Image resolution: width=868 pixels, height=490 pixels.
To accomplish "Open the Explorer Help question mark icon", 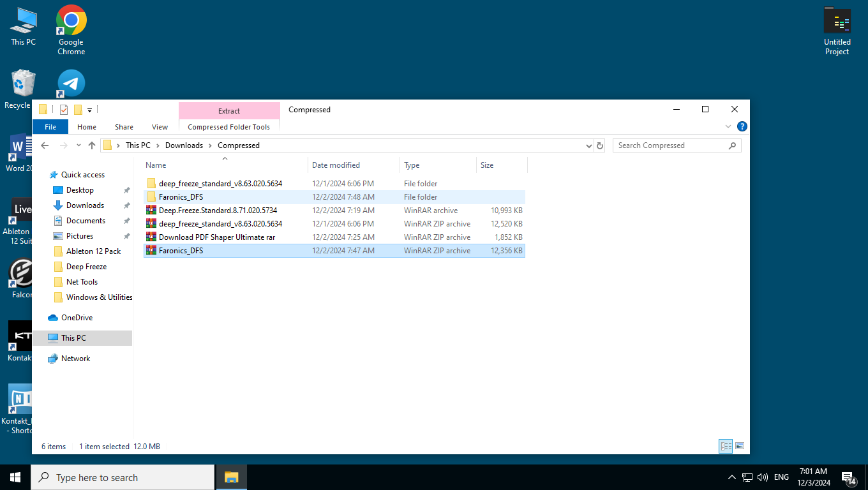I will pos(742,126).
